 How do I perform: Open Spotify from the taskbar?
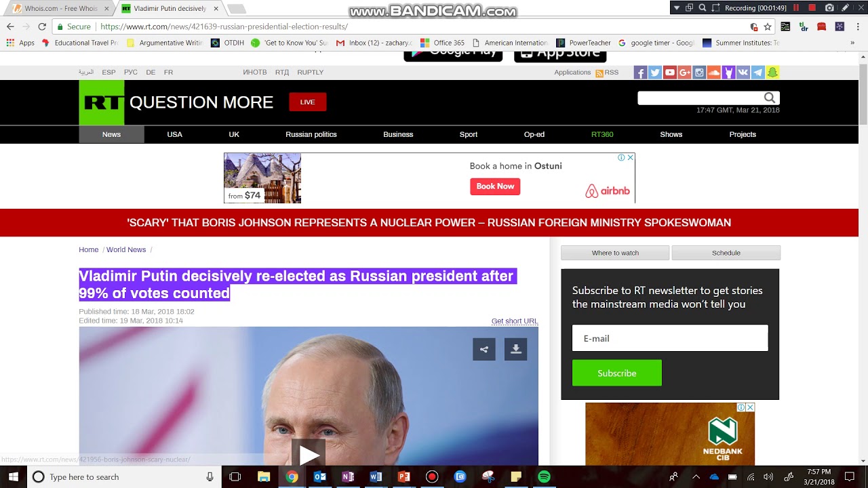click(x=544, y=477)
